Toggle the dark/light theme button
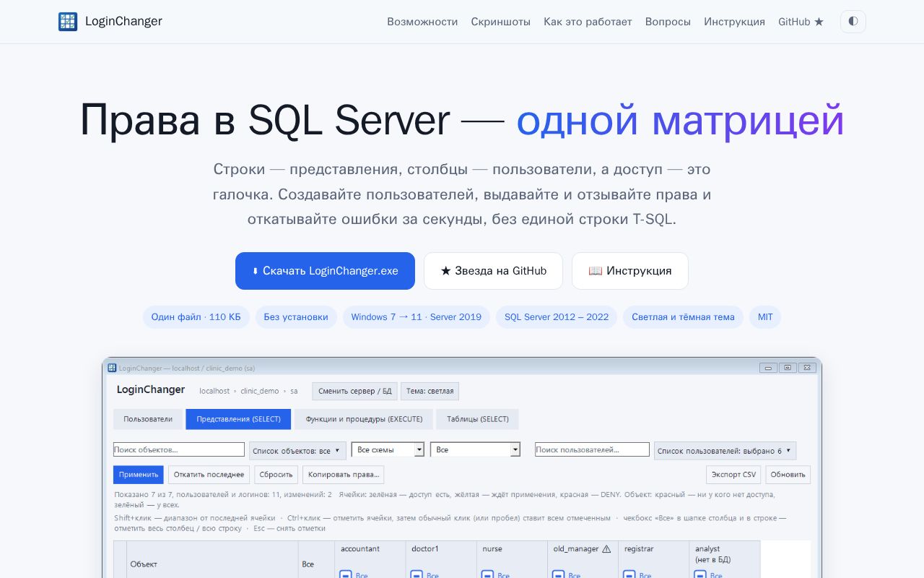The image size is (924, 578). tap(853, 22)
